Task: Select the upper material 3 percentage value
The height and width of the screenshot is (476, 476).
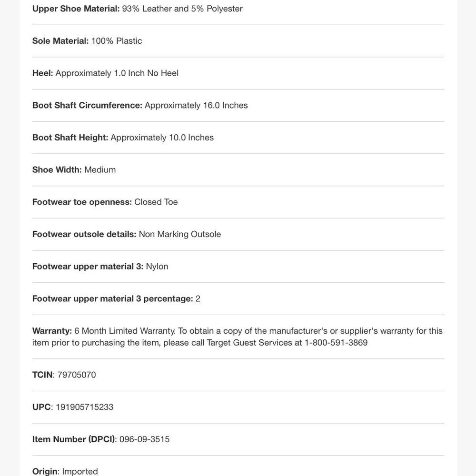Action: 198,299
